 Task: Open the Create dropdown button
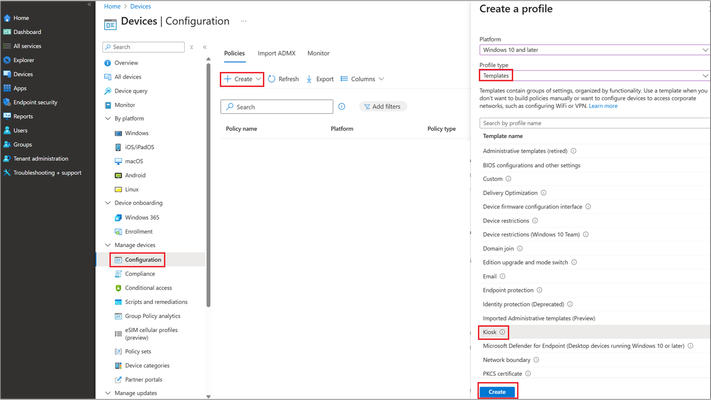243,79
